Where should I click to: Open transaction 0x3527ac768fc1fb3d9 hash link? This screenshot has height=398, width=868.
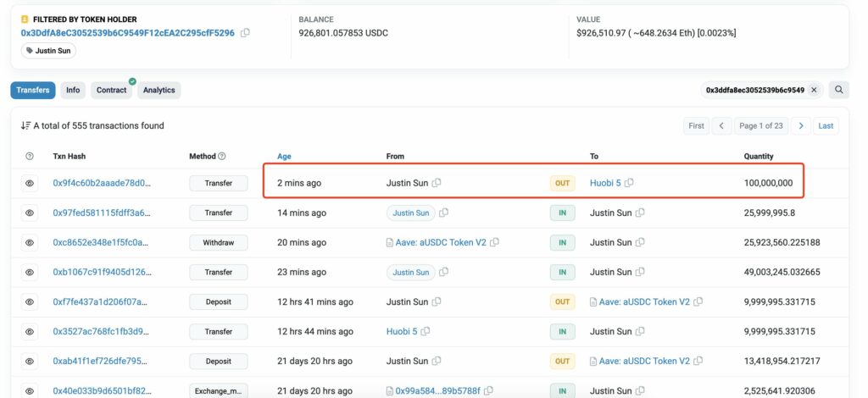[101, 332]
